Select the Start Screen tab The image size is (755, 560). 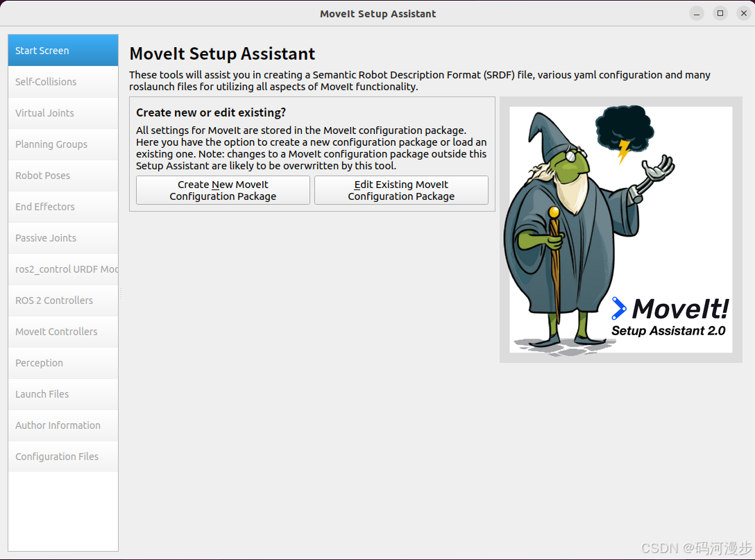[x=63, y=50]
